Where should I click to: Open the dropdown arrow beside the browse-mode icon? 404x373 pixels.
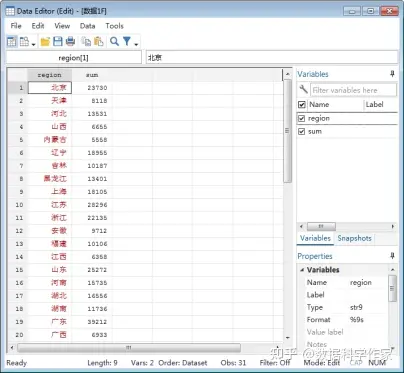click(33, 44)
